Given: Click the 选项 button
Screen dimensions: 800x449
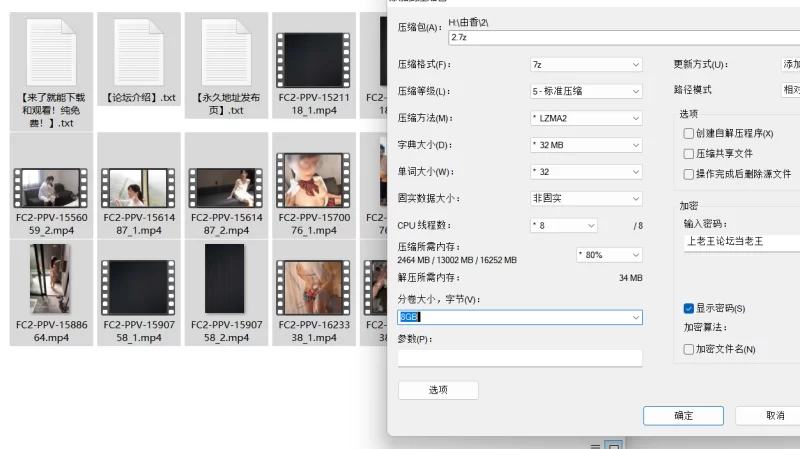Looking at the screenshot, I should 438,390.
